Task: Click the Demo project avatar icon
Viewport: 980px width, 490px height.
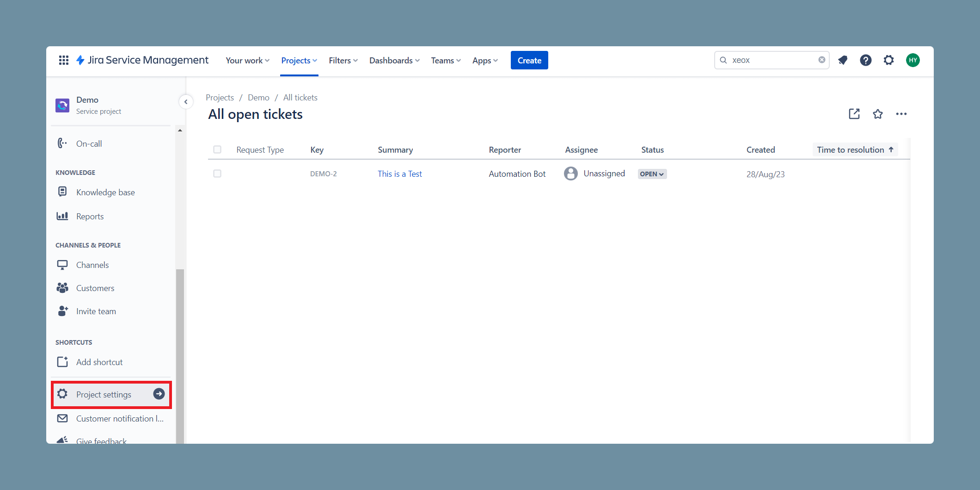Action: (62, 105)
